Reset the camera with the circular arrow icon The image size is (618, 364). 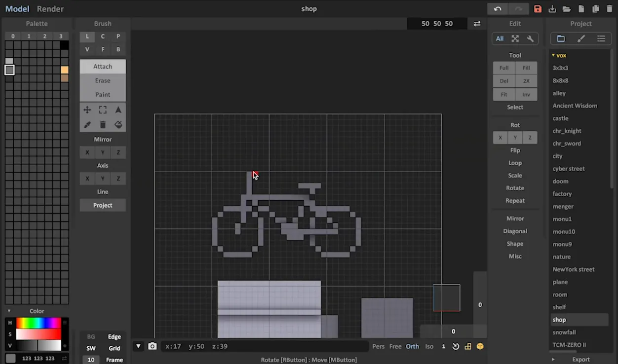tap(456, 346)
